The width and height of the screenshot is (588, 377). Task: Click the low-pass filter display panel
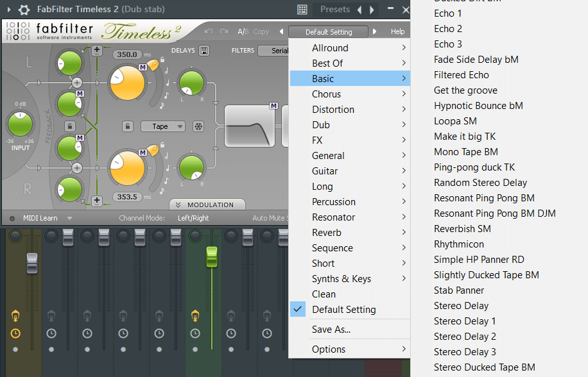click(249, 126)
